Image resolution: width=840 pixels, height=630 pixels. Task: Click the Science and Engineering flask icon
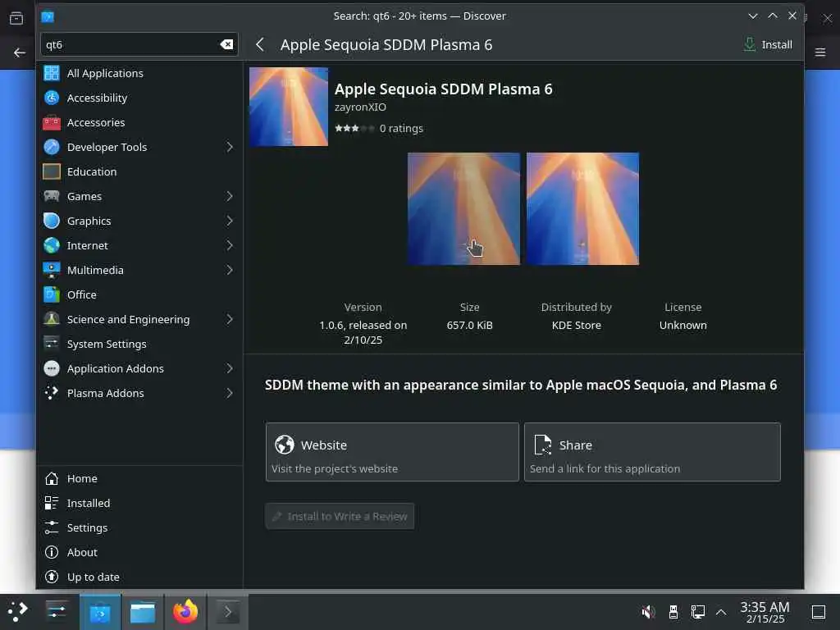(52, 319)
